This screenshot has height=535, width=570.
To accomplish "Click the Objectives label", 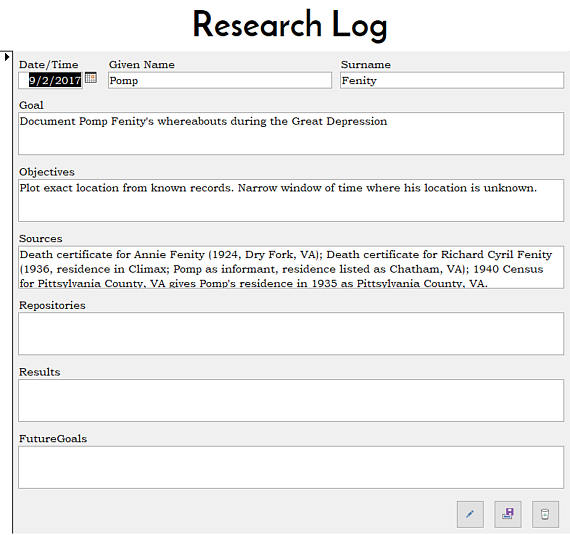I will click(47, 172).
